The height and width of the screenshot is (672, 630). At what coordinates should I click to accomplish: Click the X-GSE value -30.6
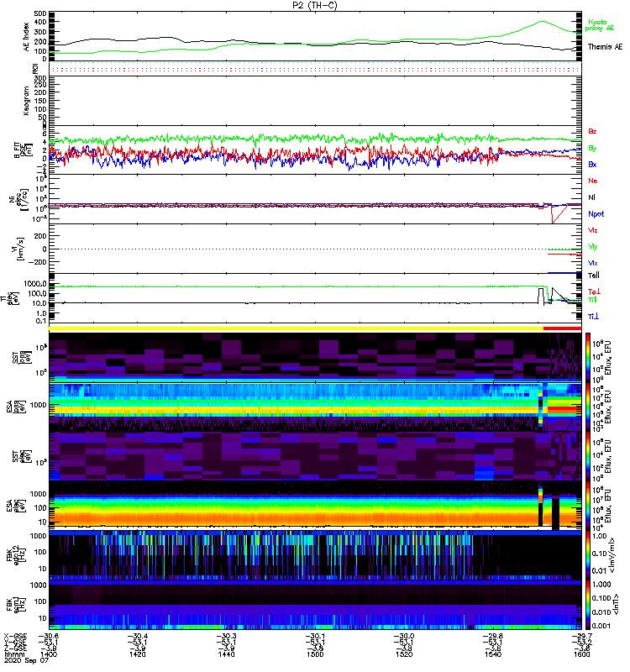pos(48,636)
